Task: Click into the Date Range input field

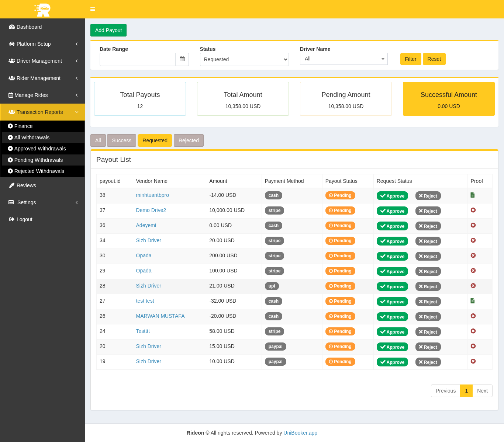Action: [x=137, y=59]
